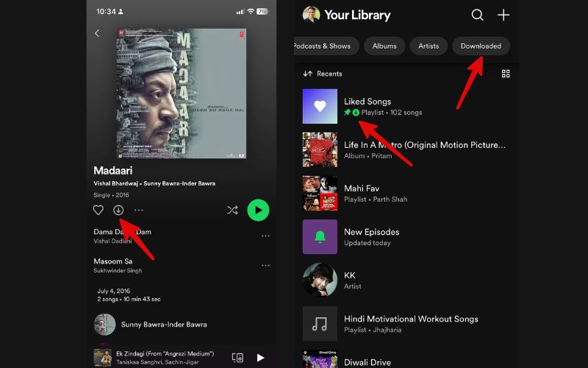The image size is (588, 368).
Task: Open the Liked Songs playlist
Action: (x=406, y=106)
